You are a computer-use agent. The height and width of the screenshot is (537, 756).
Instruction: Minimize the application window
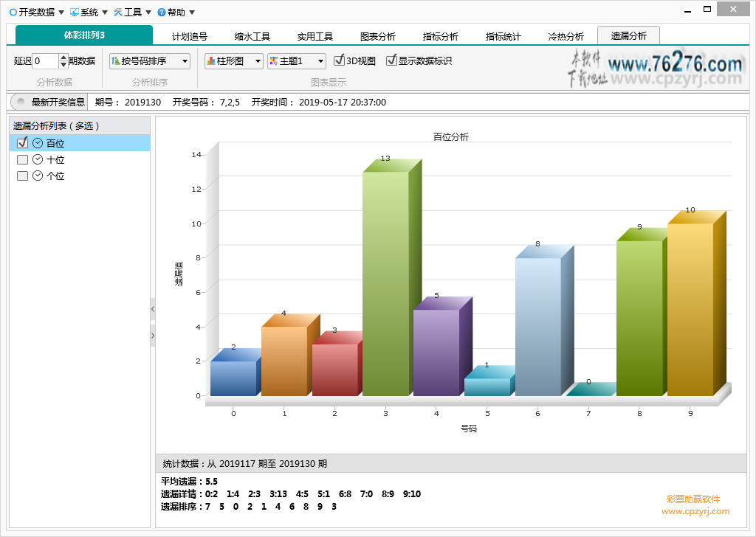point(688,10)
